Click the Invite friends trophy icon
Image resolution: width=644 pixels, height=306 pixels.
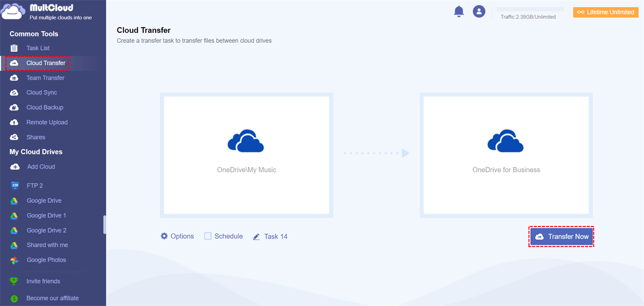pos(14,281)
